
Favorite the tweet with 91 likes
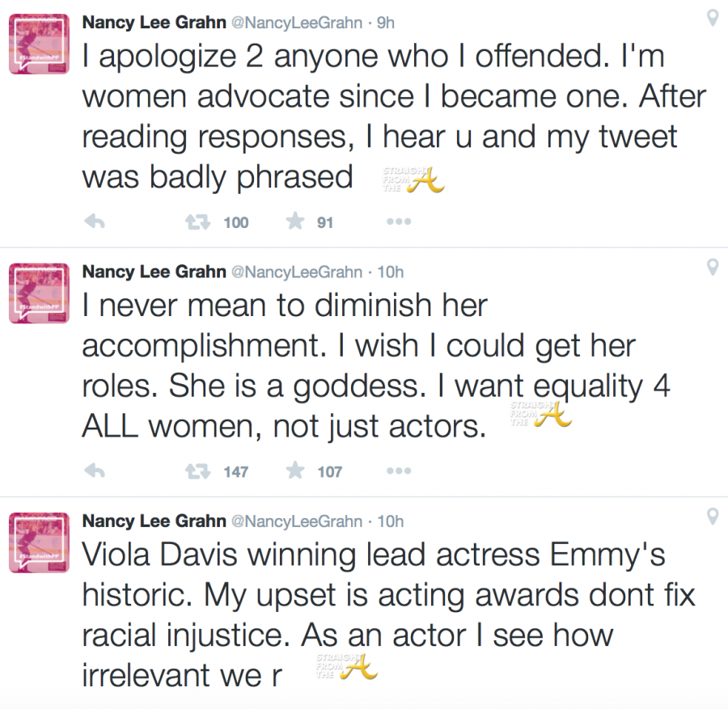[295, 222]
